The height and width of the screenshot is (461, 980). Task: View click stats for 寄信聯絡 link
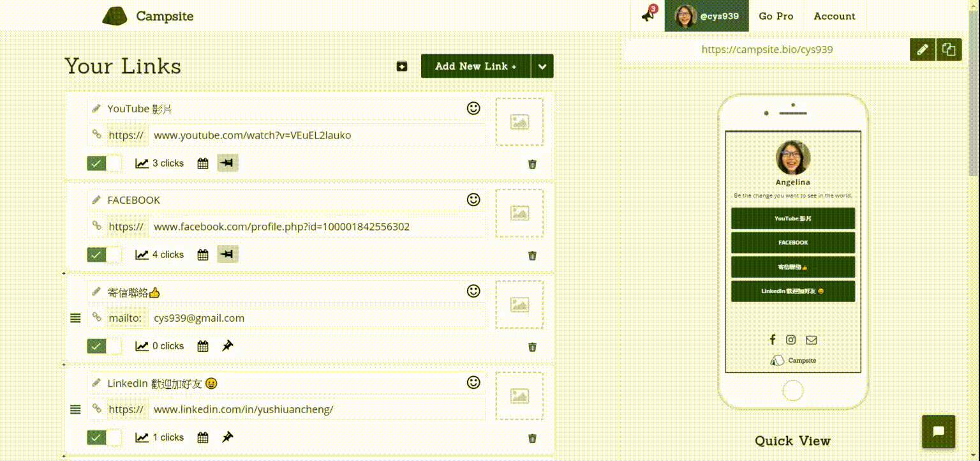(x=160, y=346)
